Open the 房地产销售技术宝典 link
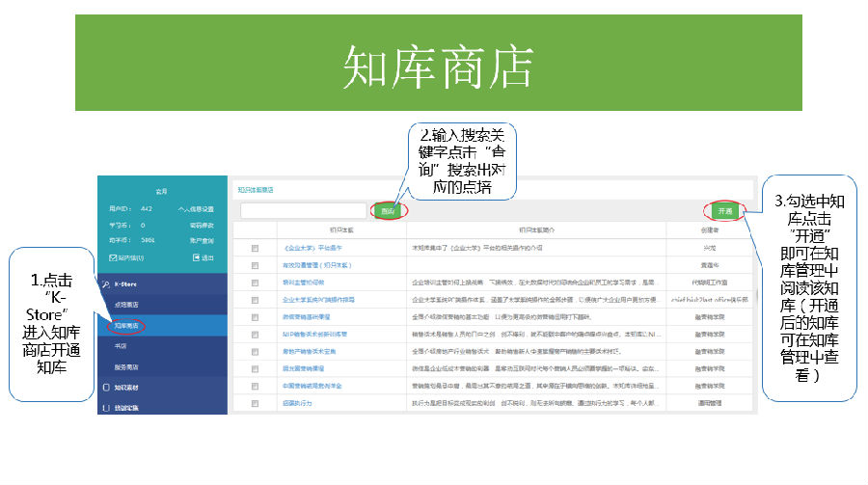This screenshot has height=485, width=868. click(x=309, y=352)
